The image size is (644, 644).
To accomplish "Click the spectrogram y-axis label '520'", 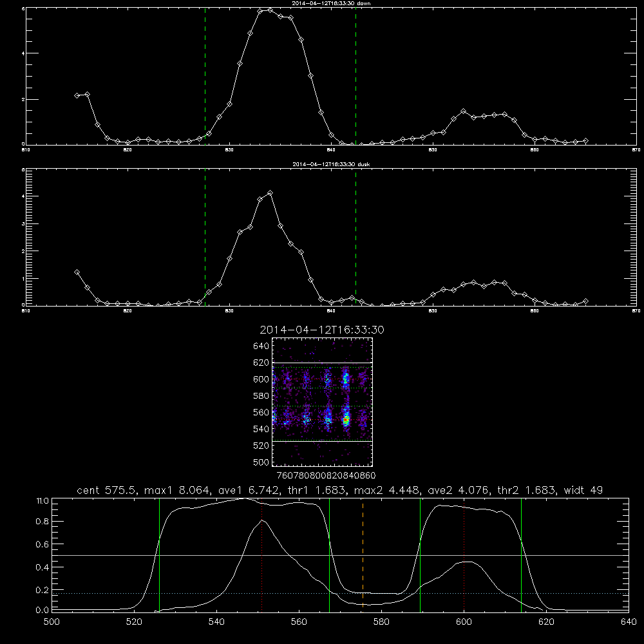I will click(x=261, y=446).
